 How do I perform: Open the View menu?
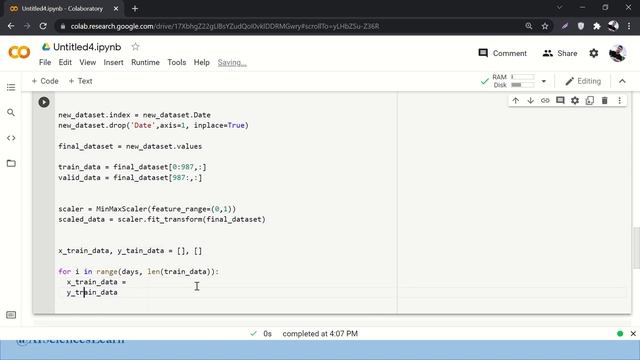pyautogui.click(x=87, y=62)
